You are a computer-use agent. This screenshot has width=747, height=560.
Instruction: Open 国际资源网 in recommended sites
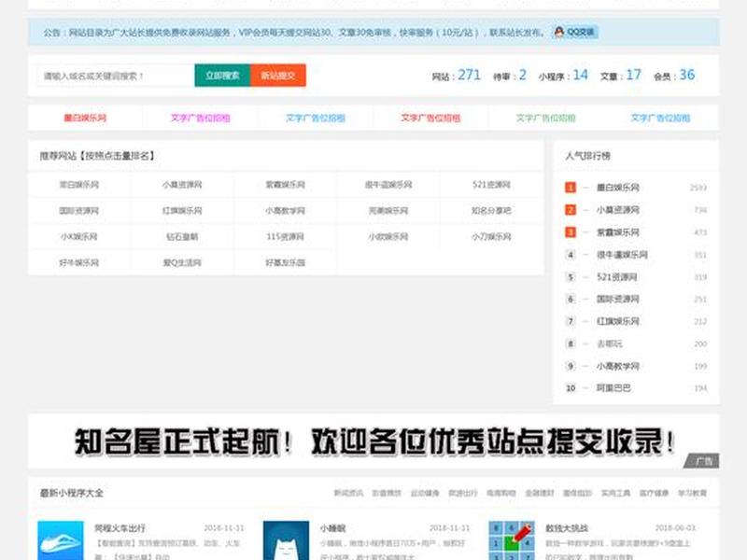78,211
